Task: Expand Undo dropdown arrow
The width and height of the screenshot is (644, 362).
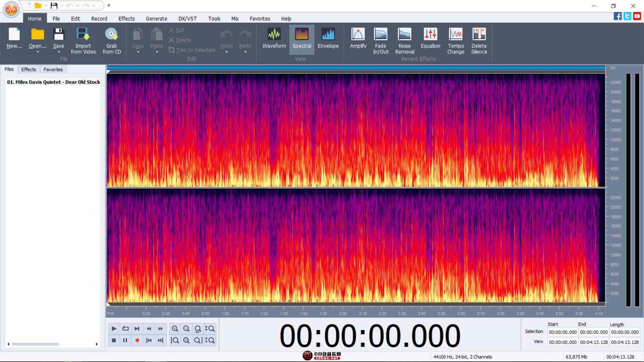Action: [226, 52]
